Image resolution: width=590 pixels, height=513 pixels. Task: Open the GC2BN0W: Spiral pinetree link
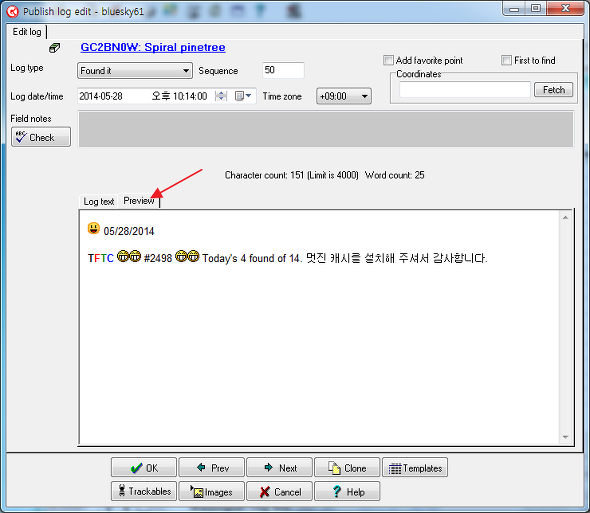153,47
